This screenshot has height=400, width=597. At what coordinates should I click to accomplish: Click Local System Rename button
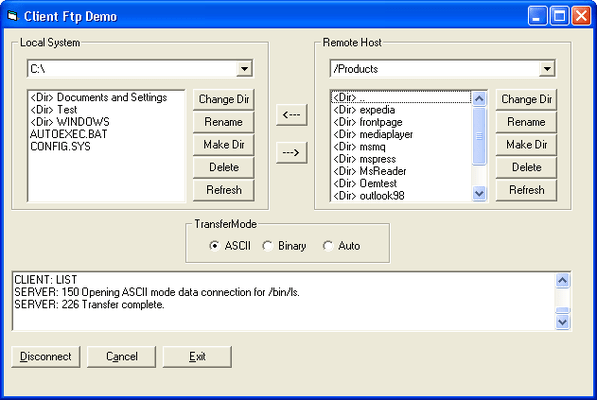pyautogui.click(x=223, y=122)
